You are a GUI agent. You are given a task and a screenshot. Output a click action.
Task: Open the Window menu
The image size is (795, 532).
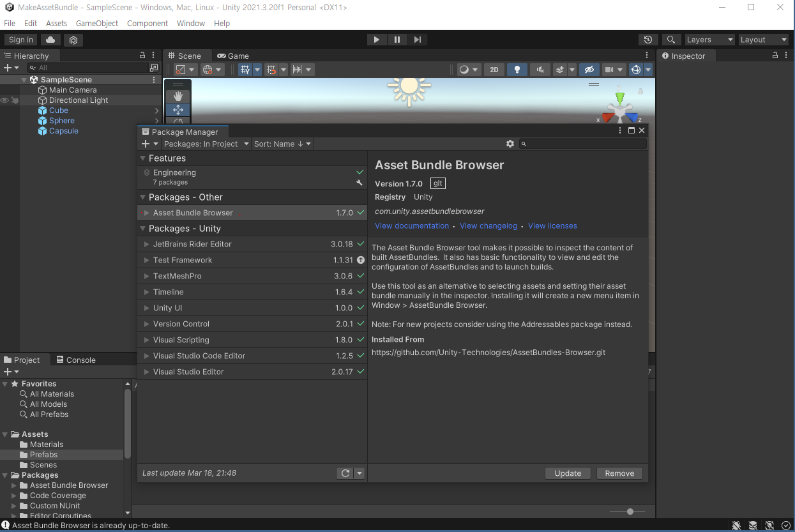click(x=191, y=23)
